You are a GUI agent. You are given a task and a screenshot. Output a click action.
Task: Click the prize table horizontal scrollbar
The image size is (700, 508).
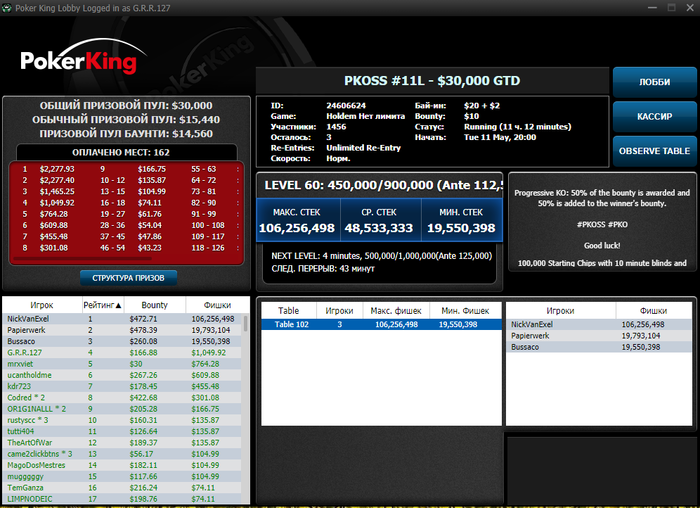83,258
